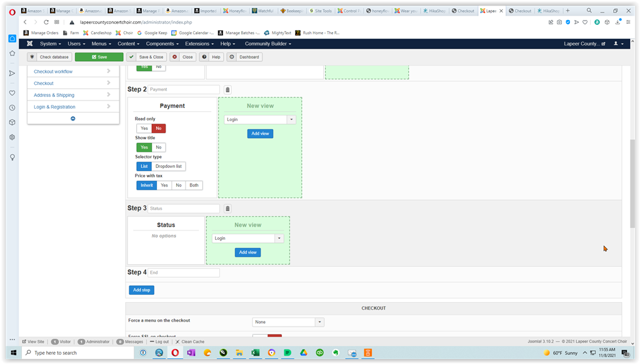Open the System menu
Viewport: 640px width, 364px height.
50,44
